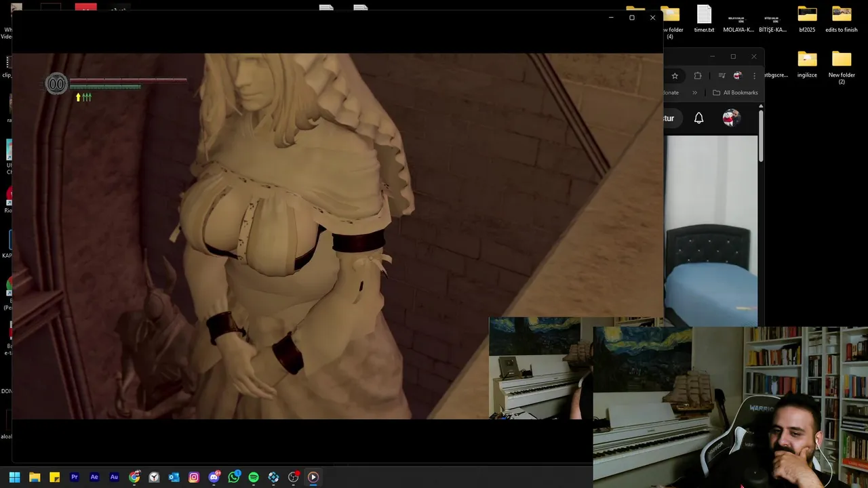Open Spotify from the taskbar
The width and height of the screenshot is (868, 488).
(x=254, y=477)
